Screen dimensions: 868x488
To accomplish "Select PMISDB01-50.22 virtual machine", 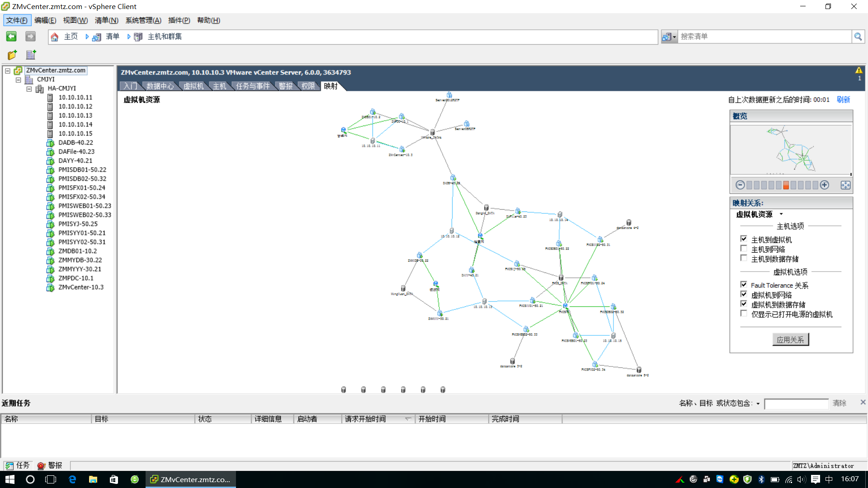I will [x=82, y=169].
